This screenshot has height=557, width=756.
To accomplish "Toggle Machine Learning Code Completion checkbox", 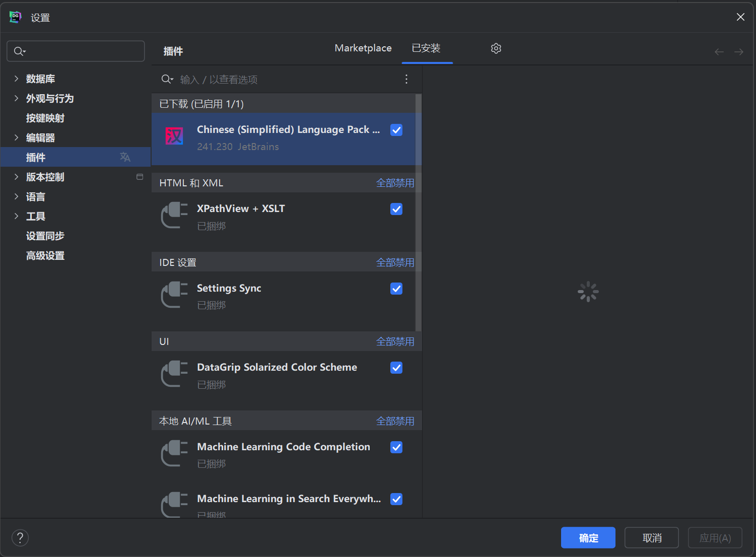I will click(x=396, y=447).
